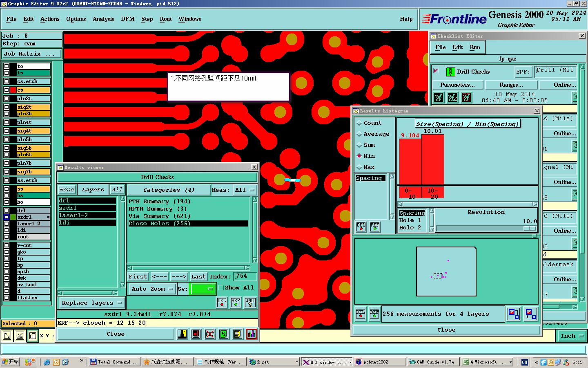Toggle visibility box for layer szdrl

click(7, 217)
